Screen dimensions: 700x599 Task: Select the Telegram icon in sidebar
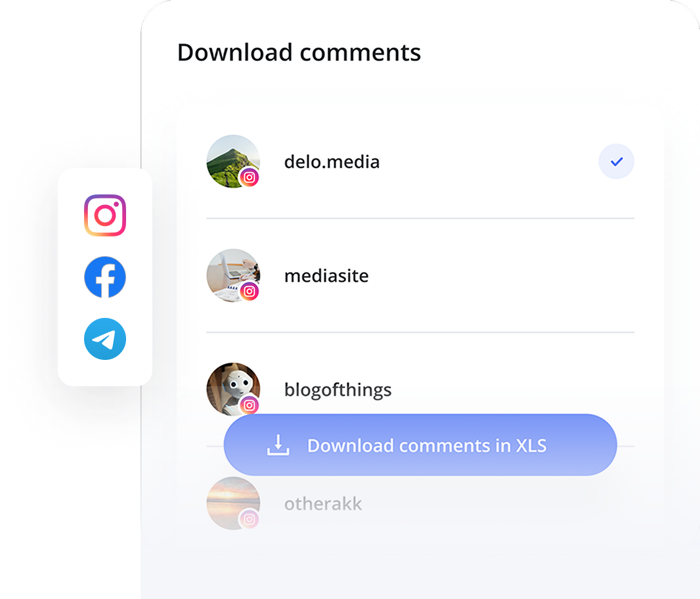105,339
